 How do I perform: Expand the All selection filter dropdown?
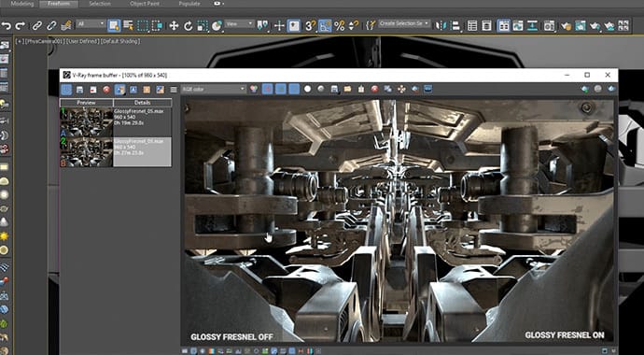tap(91, 24)
